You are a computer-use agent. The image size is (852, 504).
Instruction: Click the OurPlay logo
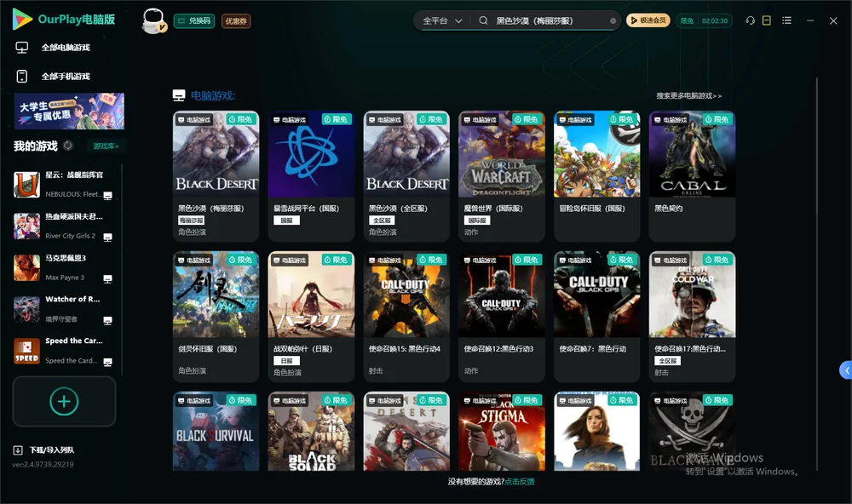click(x=64, y=20)
